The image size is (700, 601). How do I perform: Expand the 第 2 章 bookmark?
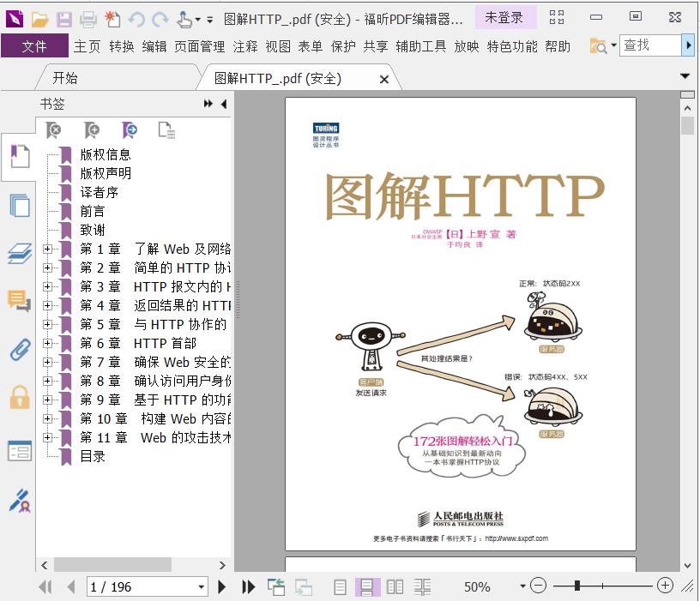pos(47,267)
